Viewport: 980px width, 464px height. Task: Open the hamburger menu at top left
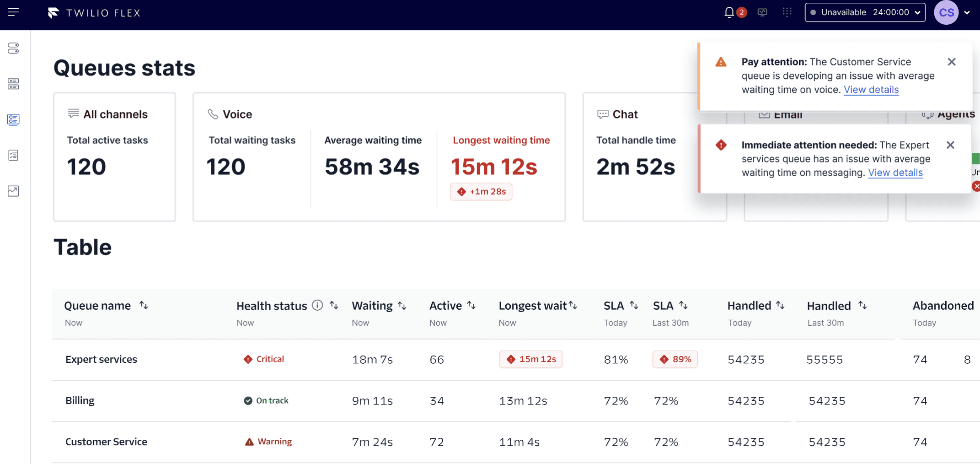pos(13,12)
